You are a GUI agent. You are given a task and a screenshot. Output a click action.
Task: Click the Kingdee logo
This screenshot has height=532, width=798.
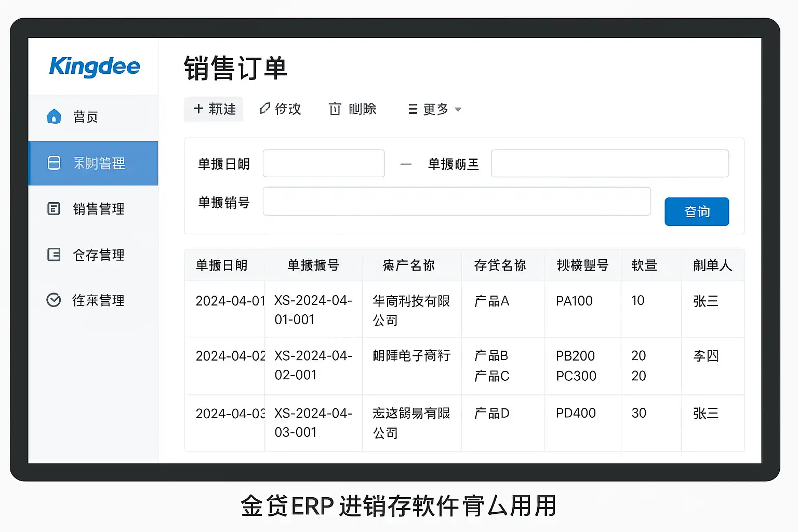pos(95,66)
